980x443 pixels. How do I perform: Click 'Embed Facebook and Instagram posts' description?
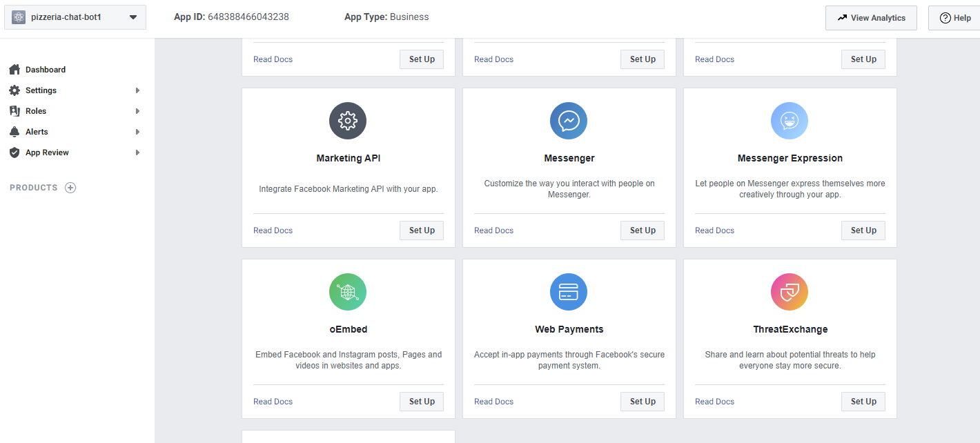(x=349, y=360)
